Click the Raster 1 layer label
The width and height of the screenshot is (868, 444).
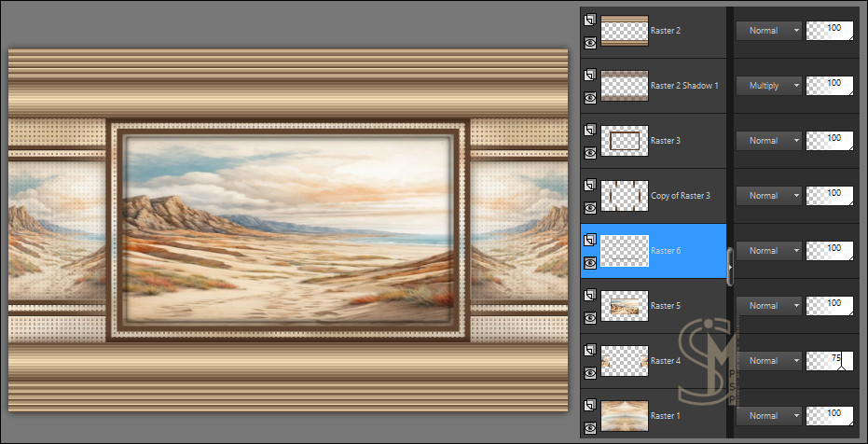[x=666, y=416]
